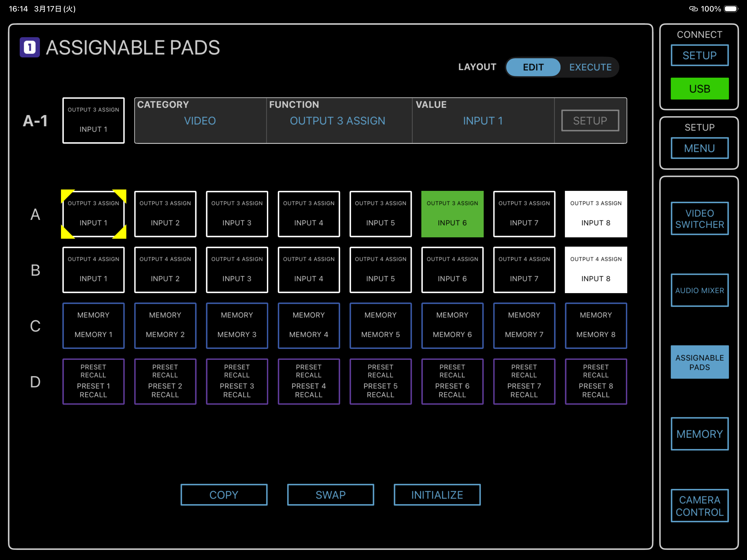The image size is (747, 560).
Task: Select green pad Output 3 Assign Input 6
Action: pyautogui.click(x=453, y=214)
